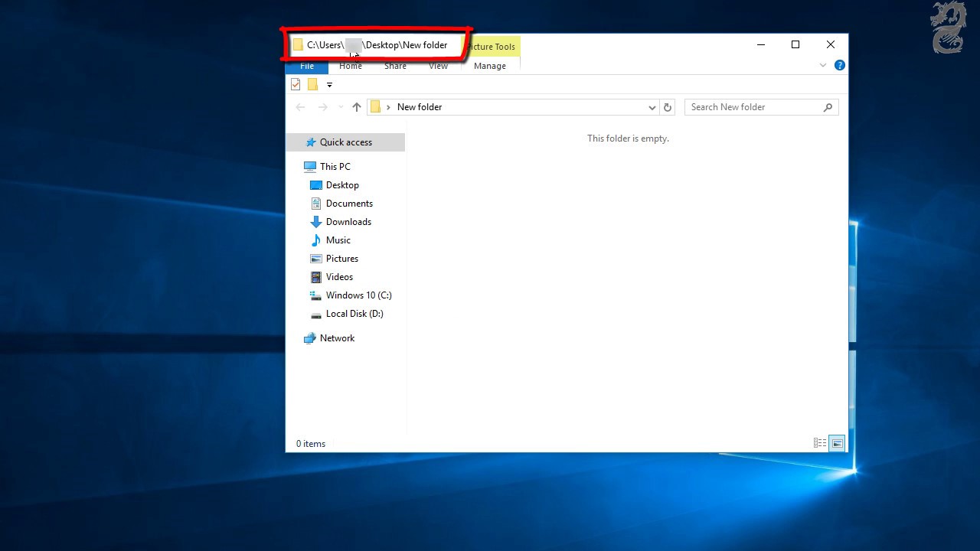Minimize the New folder window
Screen dimensions: 980x551
click(761, 44)
